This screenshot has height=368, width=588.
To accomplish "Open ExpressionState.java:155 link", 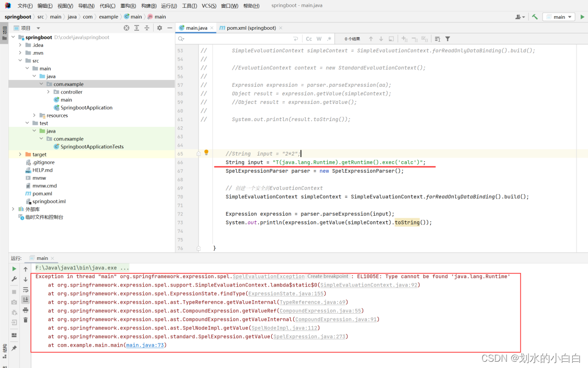I will (x=286, y=293).
